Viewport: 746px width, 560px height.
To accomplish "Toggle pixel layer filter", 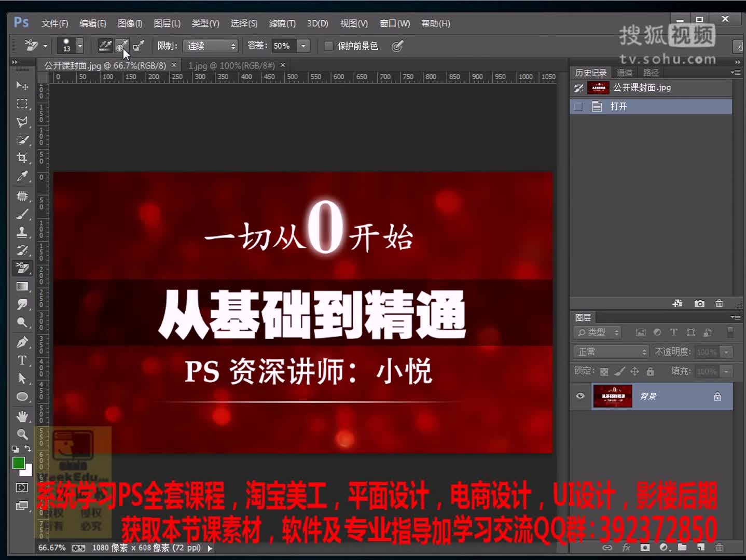I will coord(641,332).
